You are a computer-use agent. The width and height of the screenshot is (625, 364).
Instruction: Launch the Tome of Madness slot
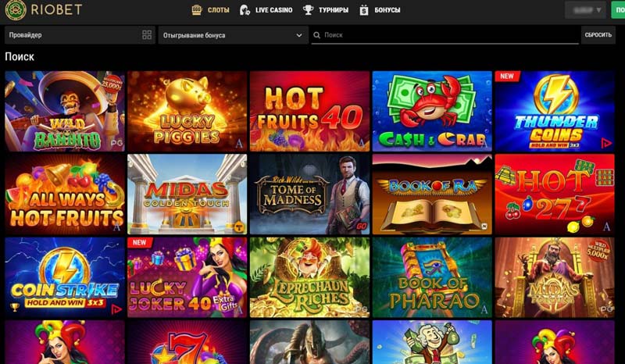click(309, 194)
